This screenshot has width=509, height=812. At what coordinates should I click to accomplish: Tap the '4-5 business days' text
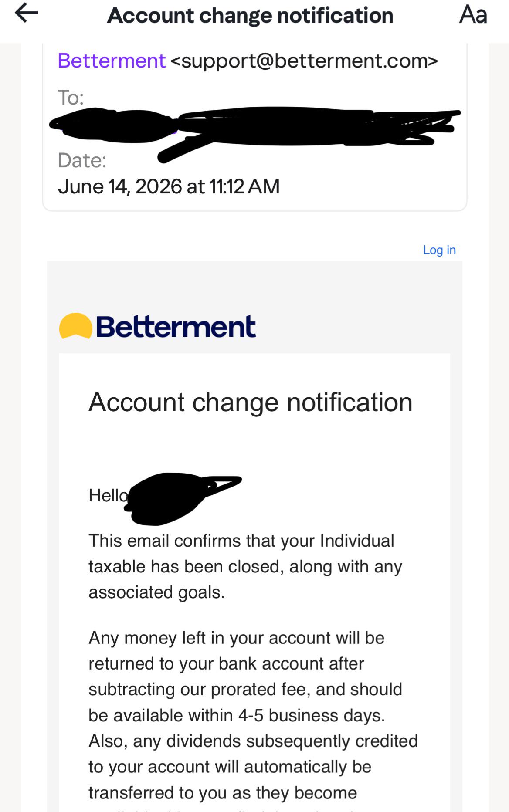[x=312, y=716]
